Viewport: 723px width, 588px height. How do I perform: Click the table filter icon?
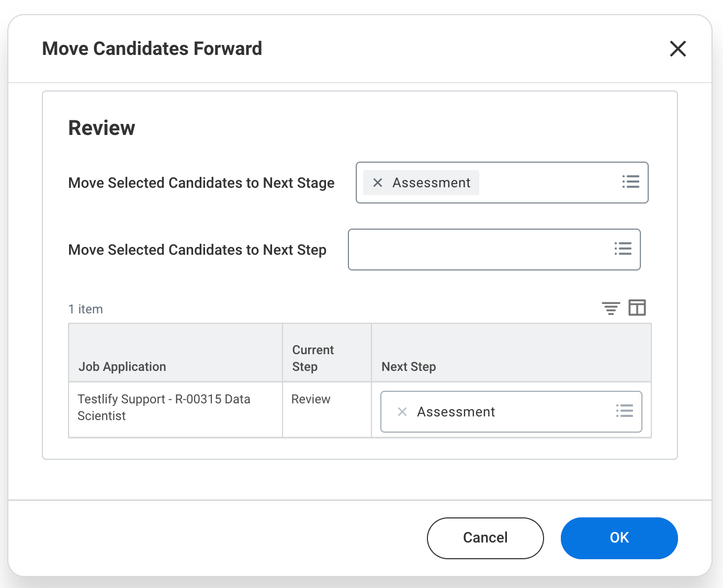tap(611, 308)
